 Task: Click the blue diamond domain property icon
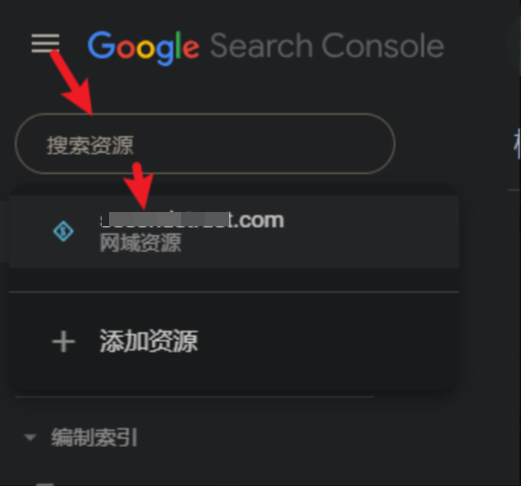coord(63,231)
